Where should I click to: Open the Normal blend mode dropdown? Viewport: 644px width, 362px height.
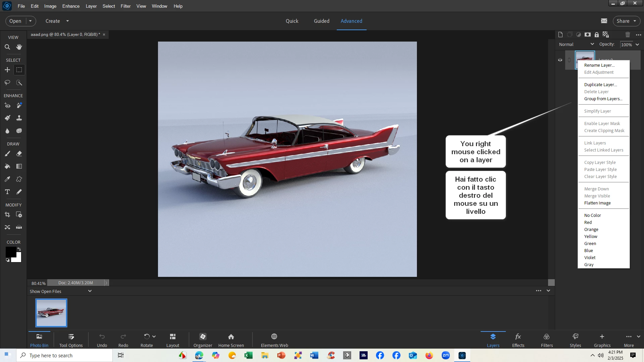[576, 44]
